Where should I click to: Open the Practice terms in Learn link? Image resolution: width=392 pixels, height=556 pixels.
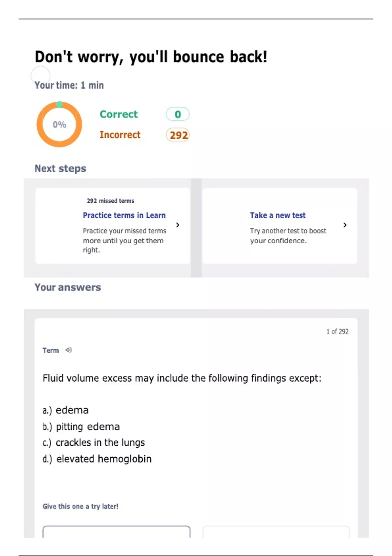[x=124, y=215]
